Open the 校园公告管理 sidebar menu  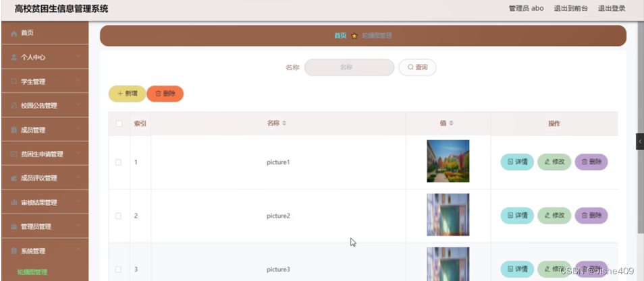coord(45,105)
